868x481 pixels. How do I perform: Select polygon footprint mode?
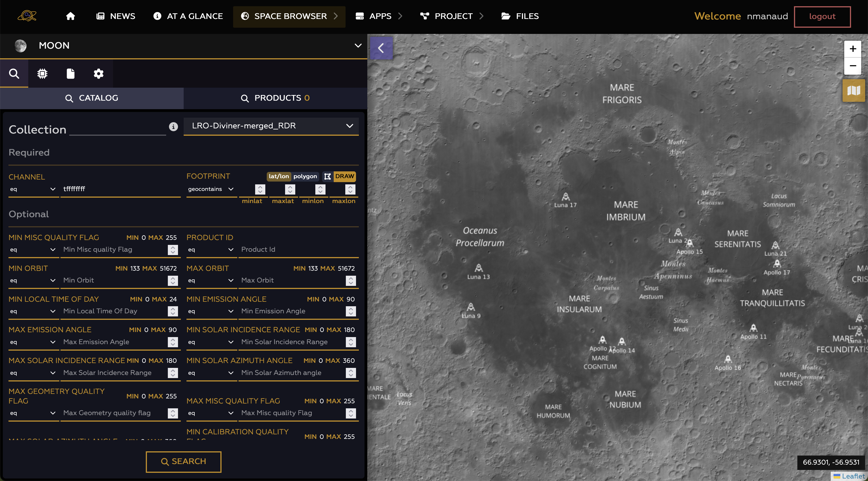pos(305,176)
